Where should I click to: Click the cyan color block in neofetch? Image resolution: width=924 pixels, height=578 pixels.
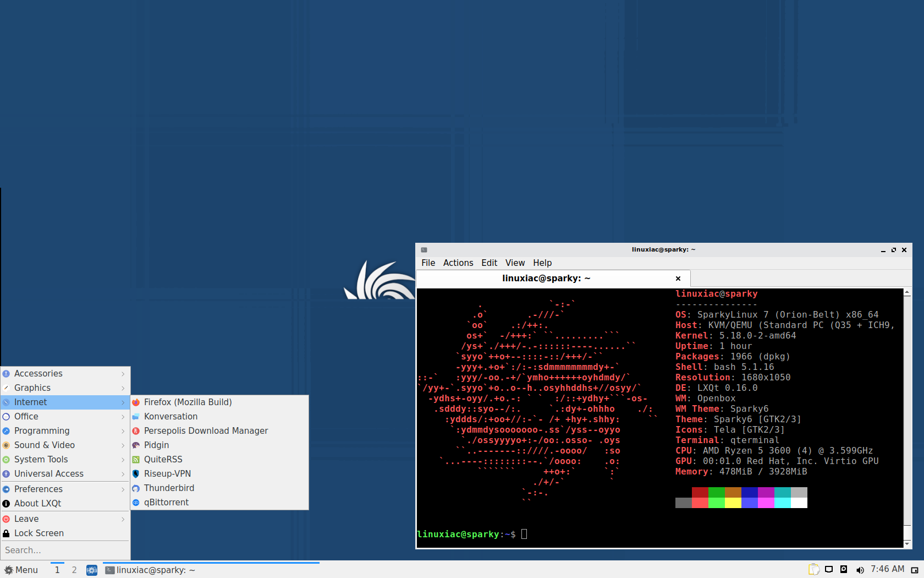coord(783,492)
